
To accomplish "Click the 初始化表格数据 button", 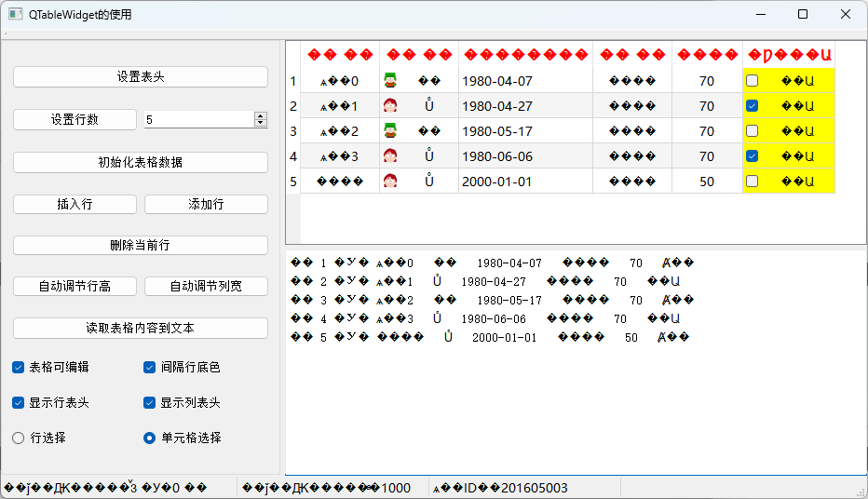I will point(141,162).
